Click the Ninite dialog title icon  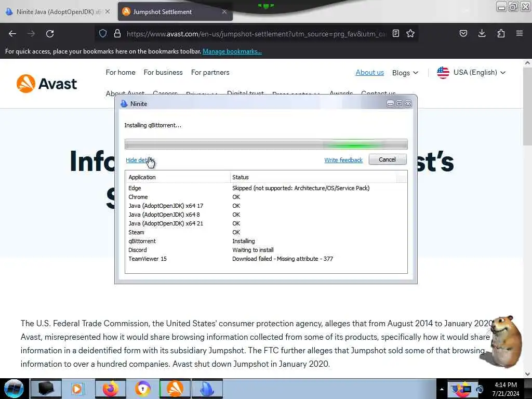pyautogui.click(x=124, y=103)
